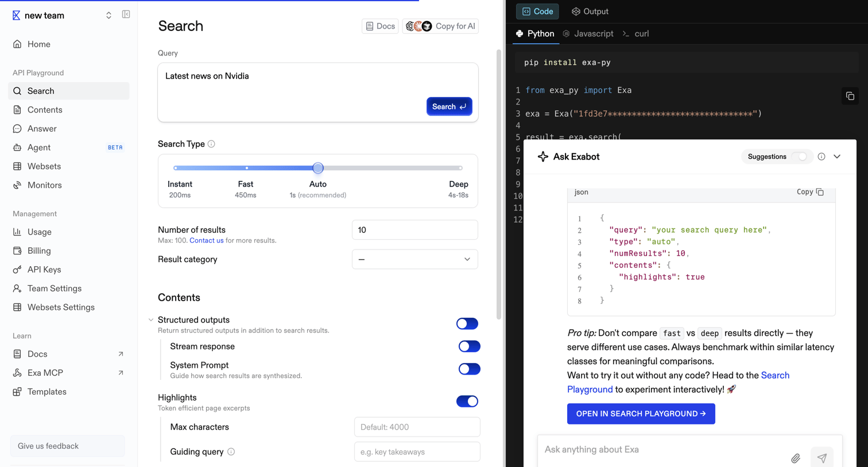868x467 pixels.
Task: Click the main page scrollbar
Action: [x=499, y=184]
